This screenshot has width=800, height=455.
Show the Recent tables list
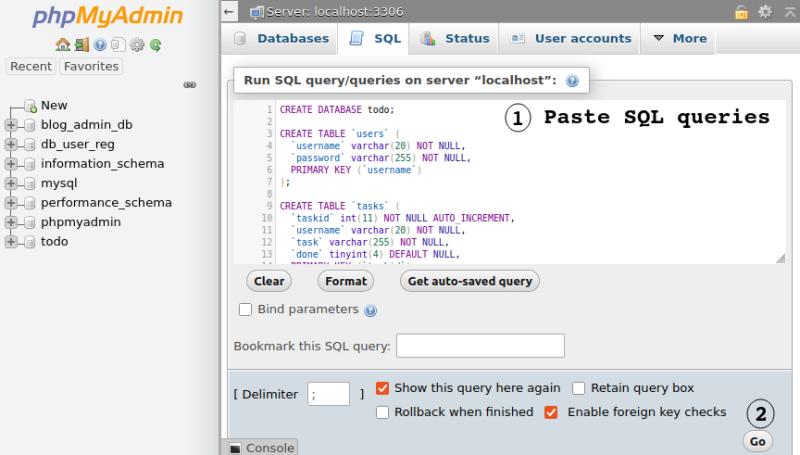31,66
